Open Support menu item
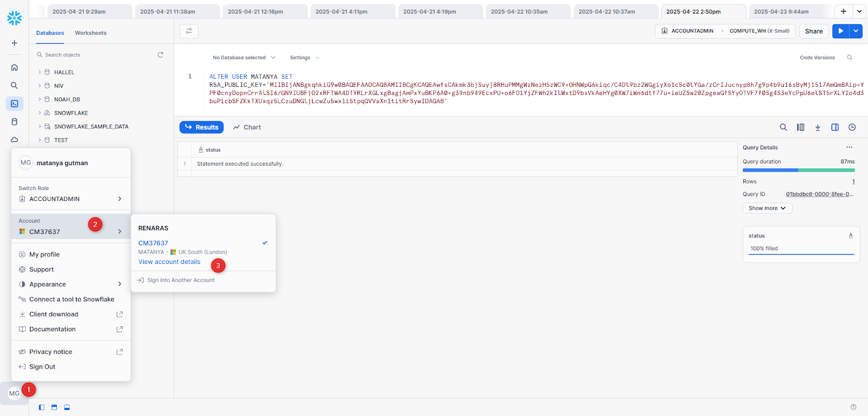Image resolution: width=868 pixels, height=416 pixels. 71,269
